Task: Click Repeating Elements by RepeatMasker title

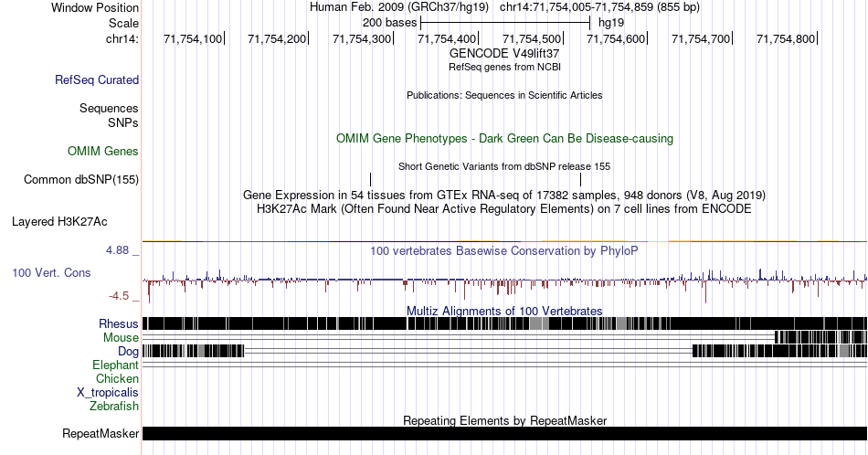Action: [x=505, y=420]
